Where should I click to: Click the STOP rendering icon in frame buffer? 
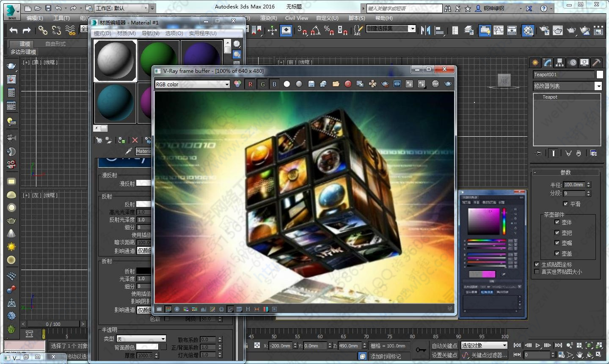435,84
